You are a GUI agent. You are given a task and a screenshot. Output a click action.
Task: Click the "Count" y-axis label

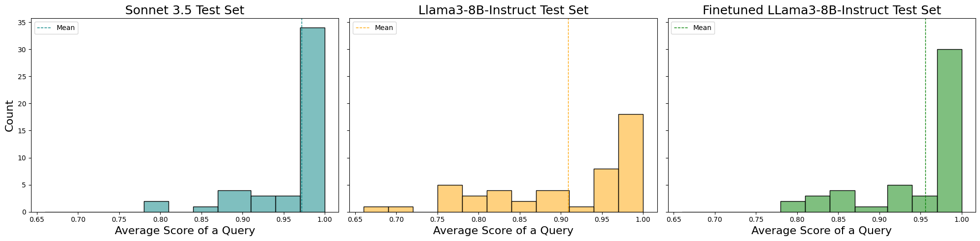(9, 116)
